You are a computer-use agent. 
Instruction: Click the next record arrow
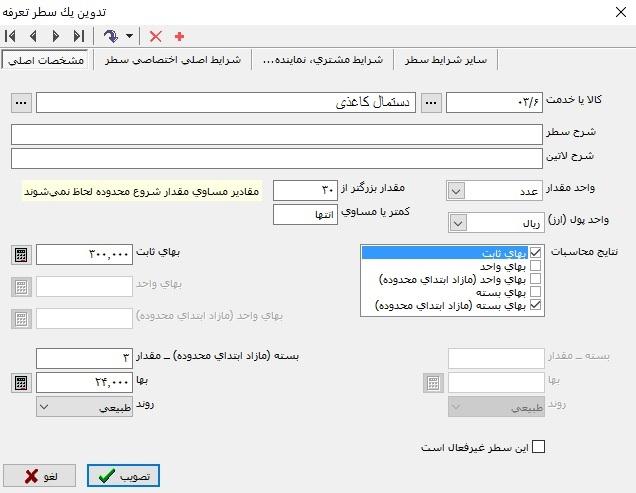click(x=55, y=36)
